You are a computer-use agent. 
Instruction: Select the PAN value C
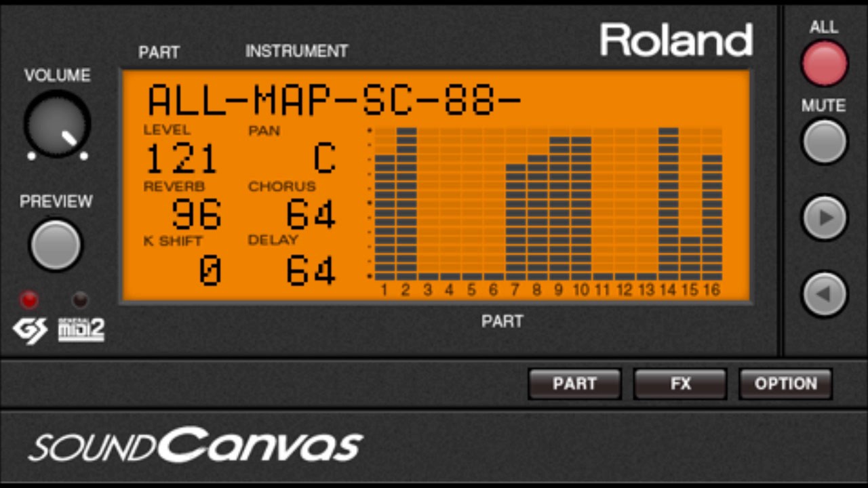point(324,159)
